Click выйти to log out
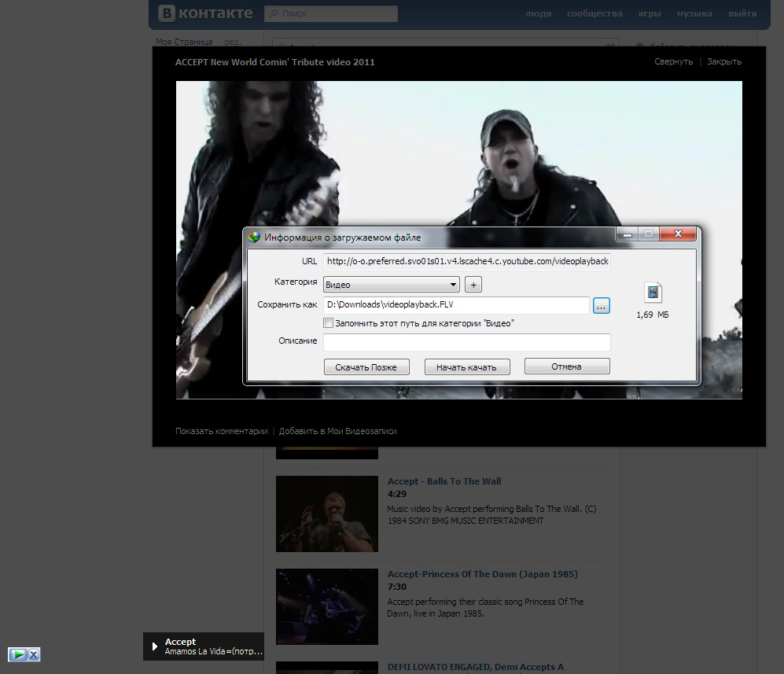This screenshot has height=674, width=784. click(742, 13)
